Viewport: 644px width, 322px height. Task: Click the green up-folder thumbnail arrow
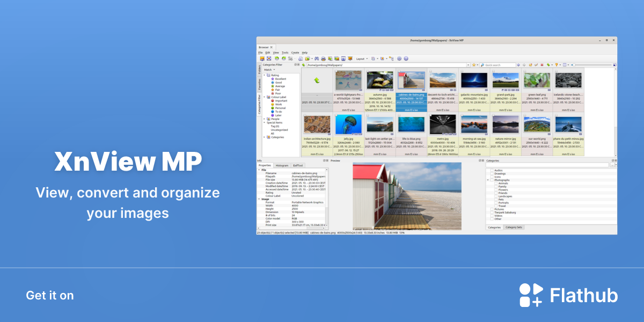click(x=317, y=80)
